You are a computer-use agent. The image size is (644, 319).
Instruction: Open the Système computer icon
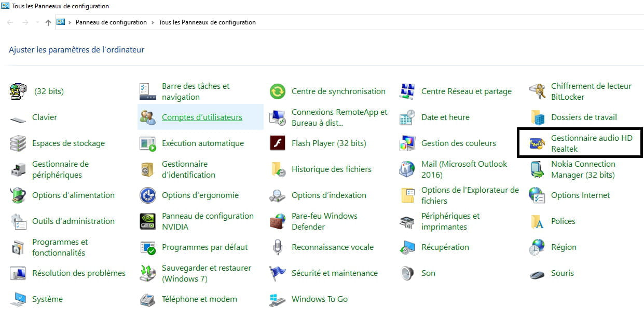pos(18,299)
